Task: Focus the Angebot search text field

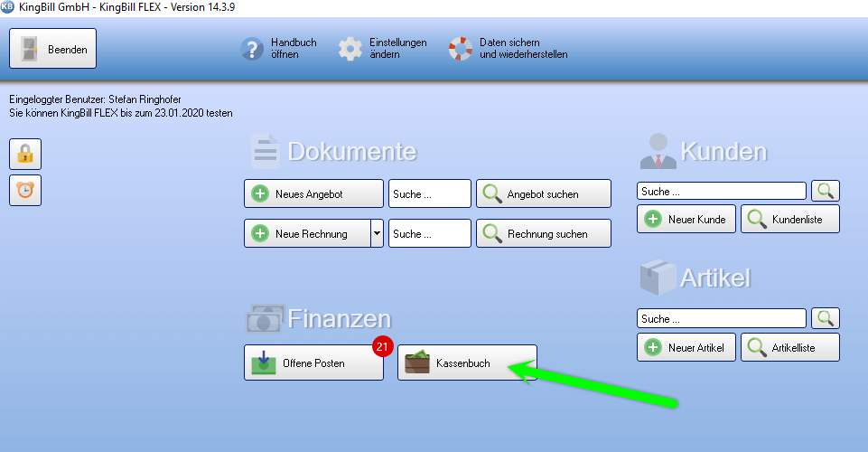Action: (x=430, y=193)
